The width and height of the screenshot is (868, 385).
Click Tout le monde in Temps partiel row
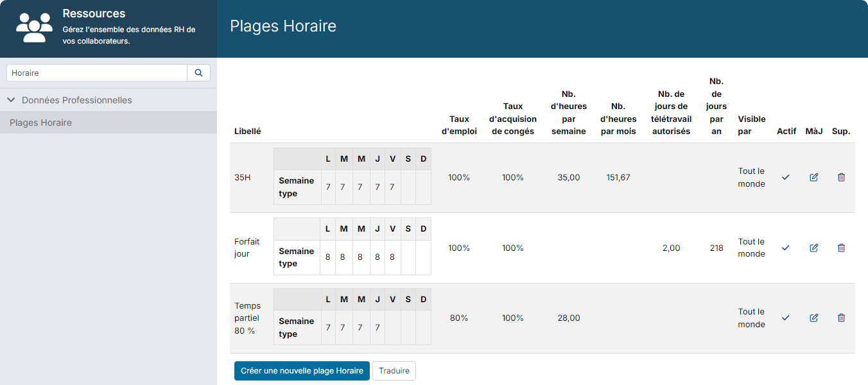[x=752, y=318]
